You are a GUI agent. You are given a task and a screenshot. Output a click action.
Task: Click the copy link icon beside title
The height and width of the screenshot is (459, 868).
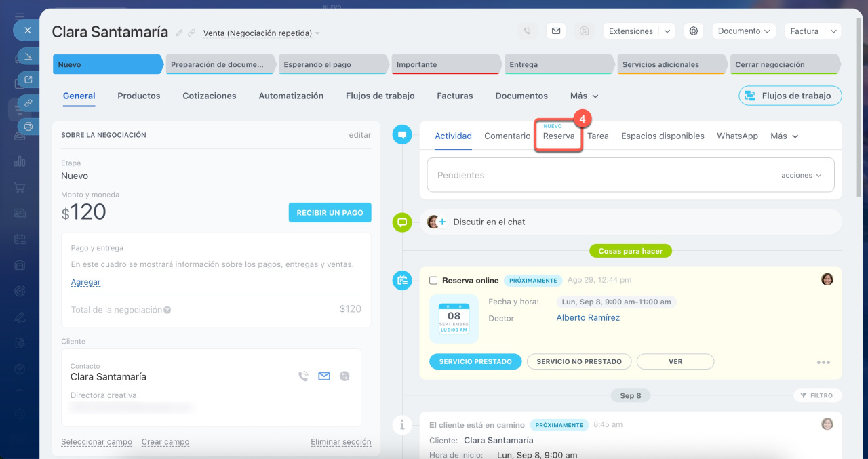(192, 33)
